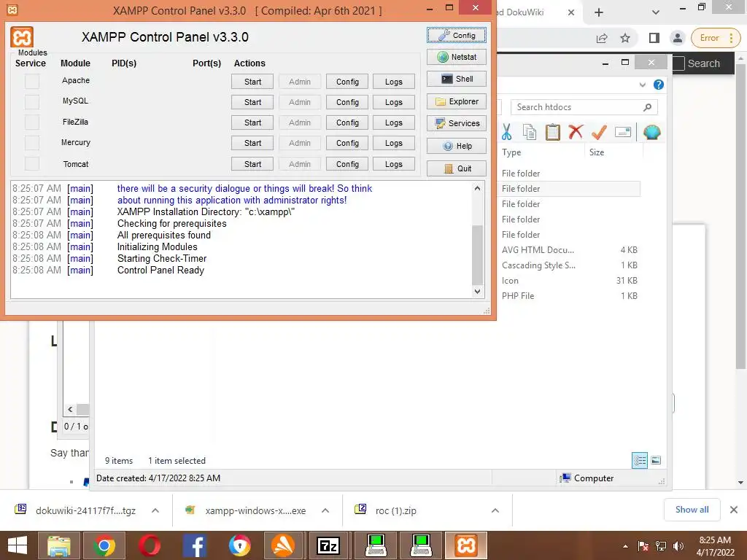
Task: Click Show all downloads button
Action: (x=692, y=510)
